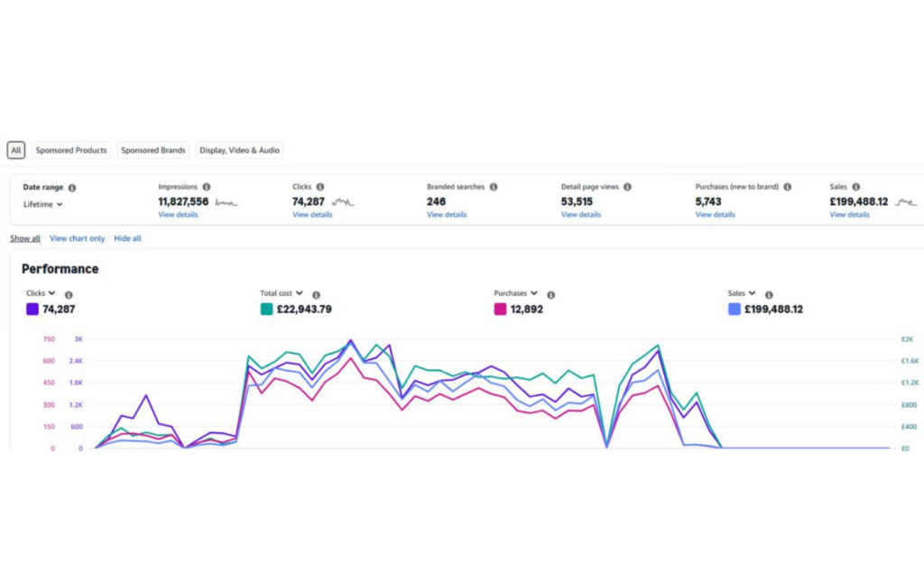Click the 11,827,556 impressions value
This screenshot has height=583, width=924.
183,201
